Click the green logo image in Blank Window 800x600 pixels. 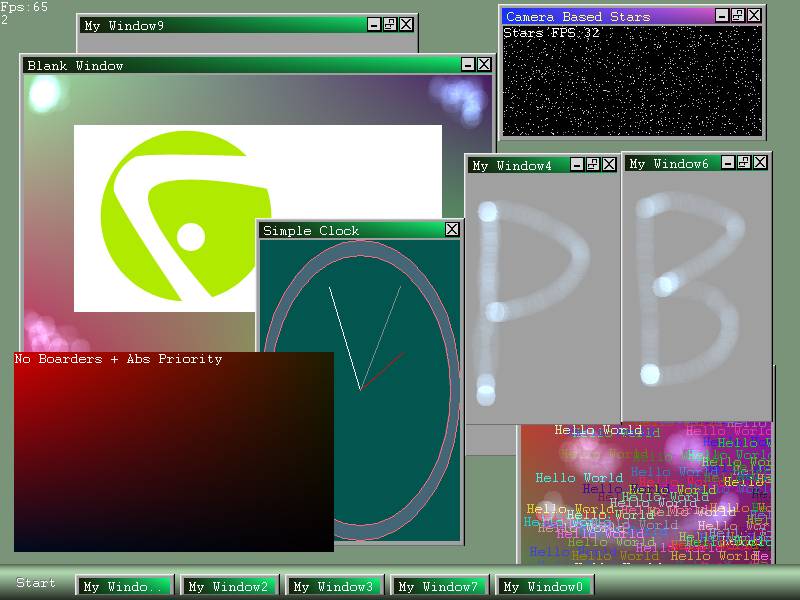[x=186, y=216]
